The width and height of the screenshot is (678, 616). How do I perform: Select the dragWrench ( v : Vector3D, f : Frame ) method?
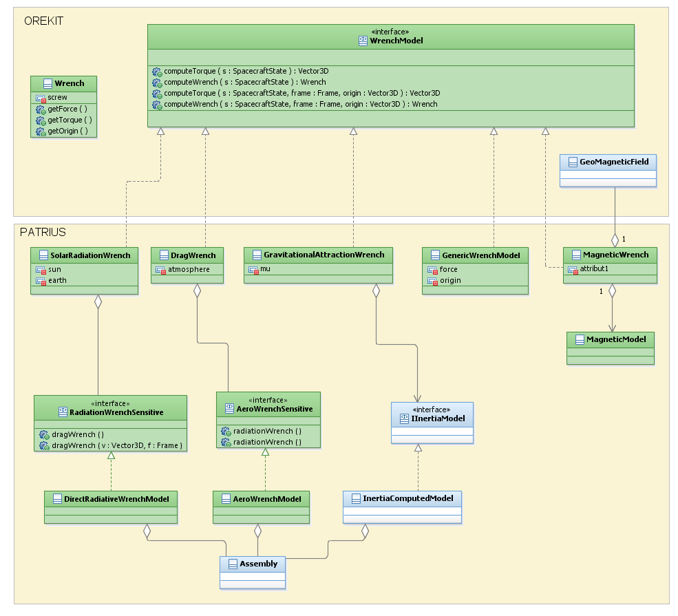click(x=117, y=446)
